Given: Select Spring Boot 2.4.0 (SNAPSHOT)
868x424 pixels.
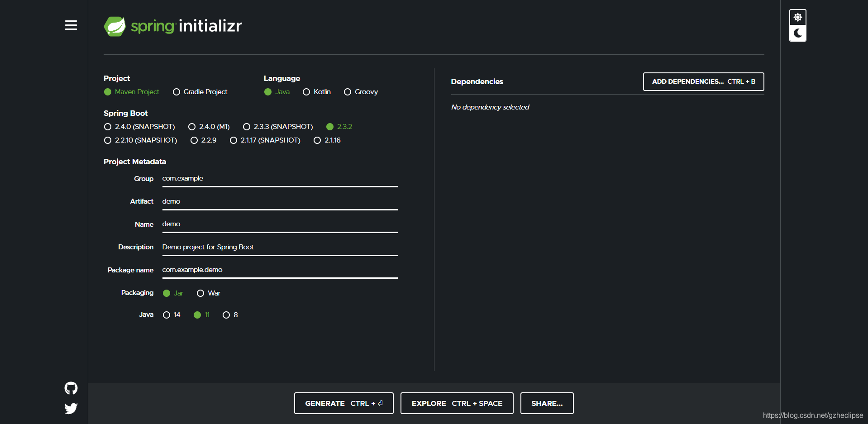Looking at the screenshot, I should tap(139, 127).
